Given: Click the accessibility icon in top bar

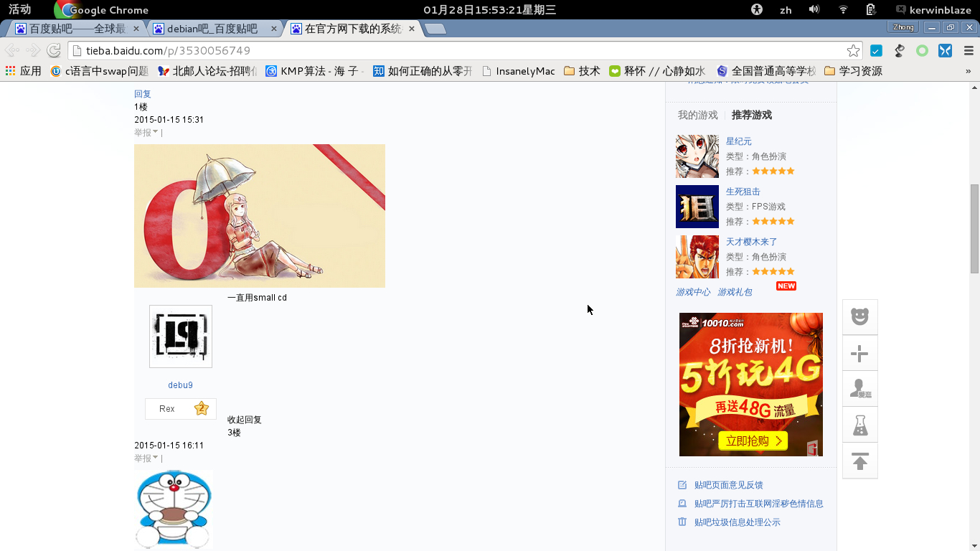Looking at the screenshot, I should [x=756, y=9].
